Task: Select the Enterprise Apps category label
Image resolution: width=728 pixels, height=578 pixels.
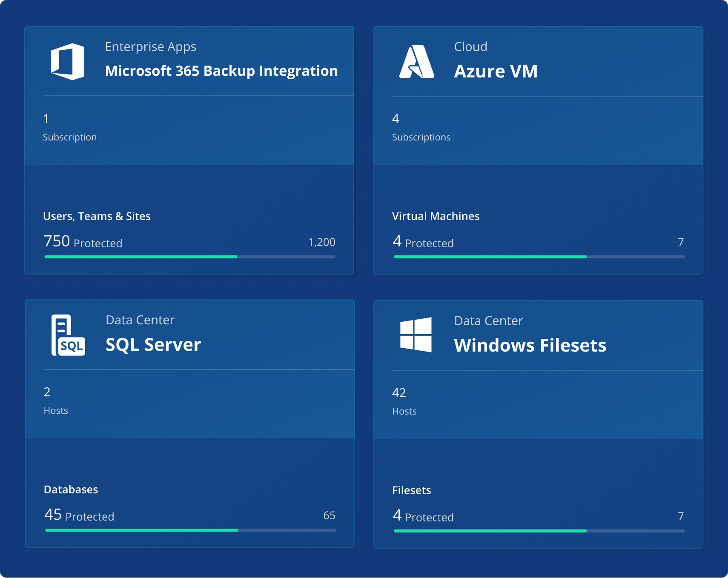Action: (151, 47)
